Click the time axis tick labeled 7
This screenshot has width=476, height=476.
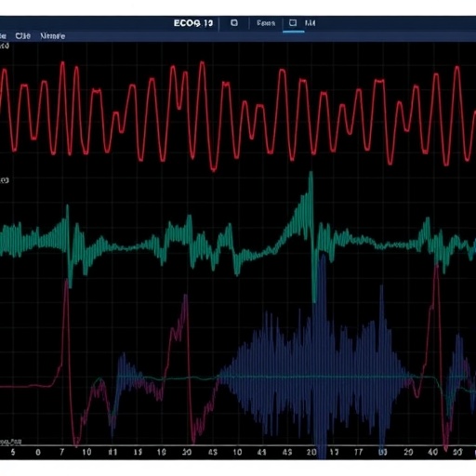[x=61, y=452]
